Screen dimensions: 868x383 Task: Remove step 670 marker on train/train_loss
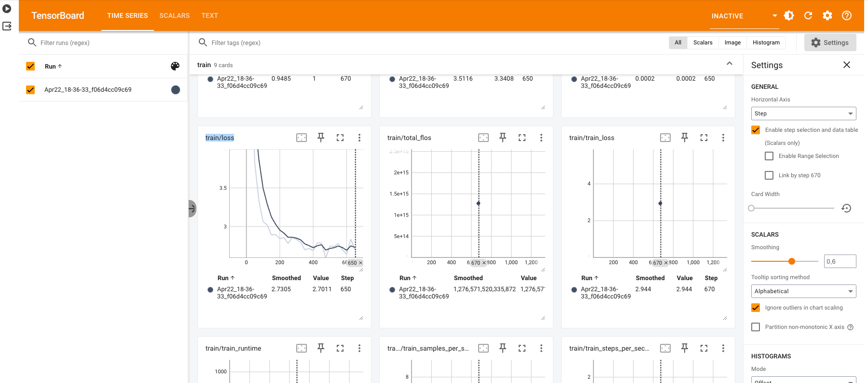666,263
